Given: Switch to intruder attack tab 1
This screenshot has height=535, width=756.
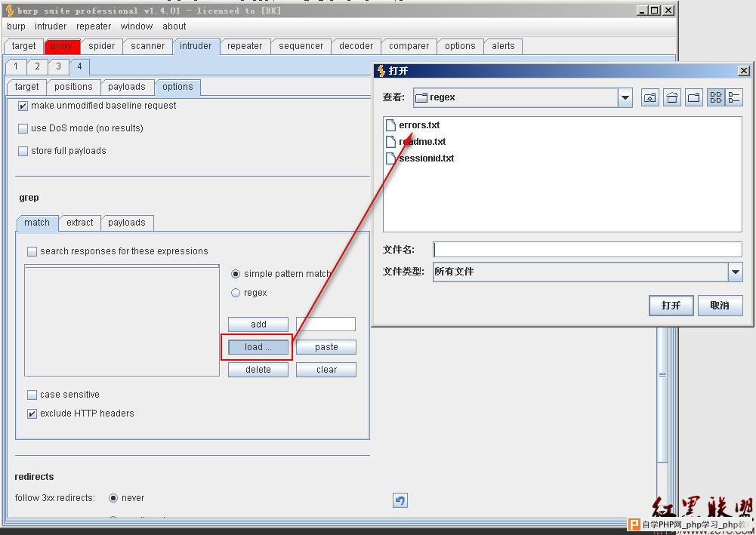Looking at the screenshot, I should (x=16, y=66).
